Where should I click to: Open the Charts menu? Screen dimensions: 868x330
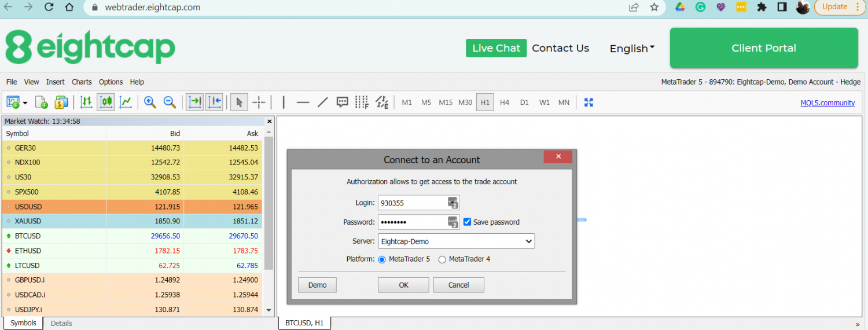82,82
